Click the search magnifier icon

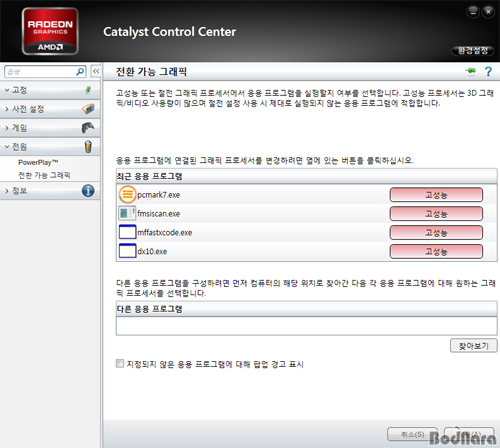[80, 72]
